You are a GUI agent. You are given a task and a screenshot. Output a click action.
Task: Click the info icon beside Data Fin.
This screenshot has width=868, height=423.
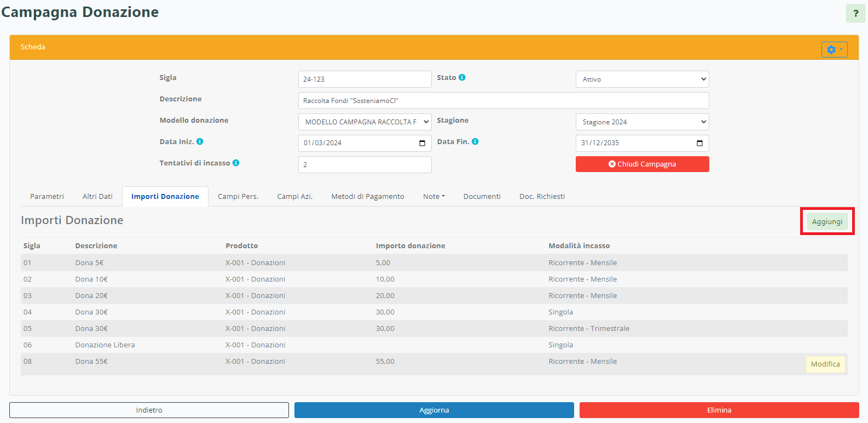coord(475,141)
